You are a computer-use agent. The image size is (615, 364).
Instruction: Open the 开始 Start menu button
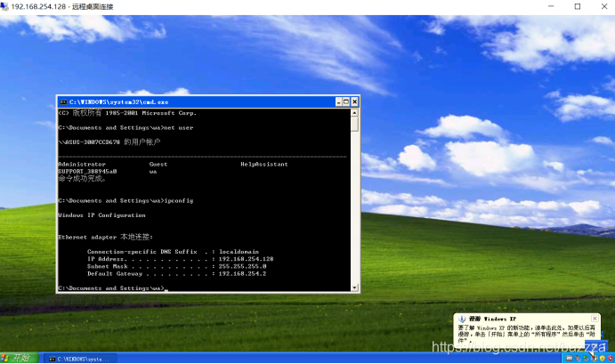pyautogui.click(x=20, y=358)
